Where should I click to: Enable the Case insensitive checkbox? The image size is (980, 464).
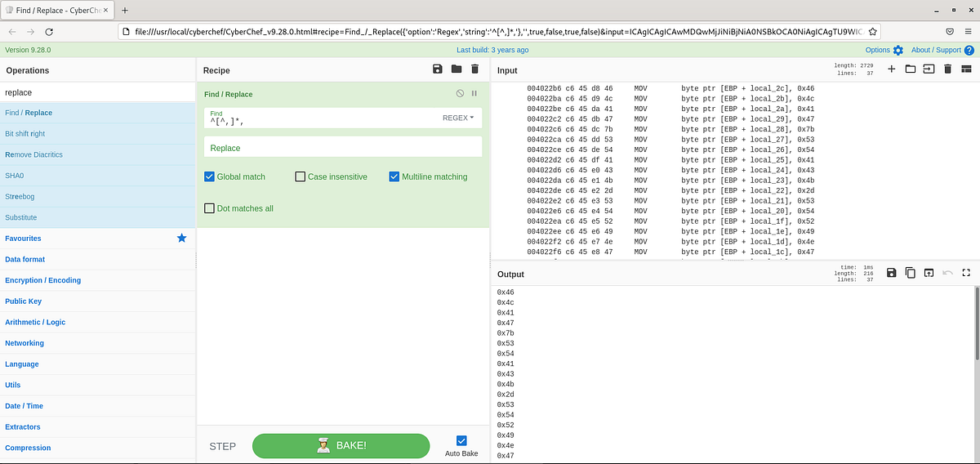301,176
